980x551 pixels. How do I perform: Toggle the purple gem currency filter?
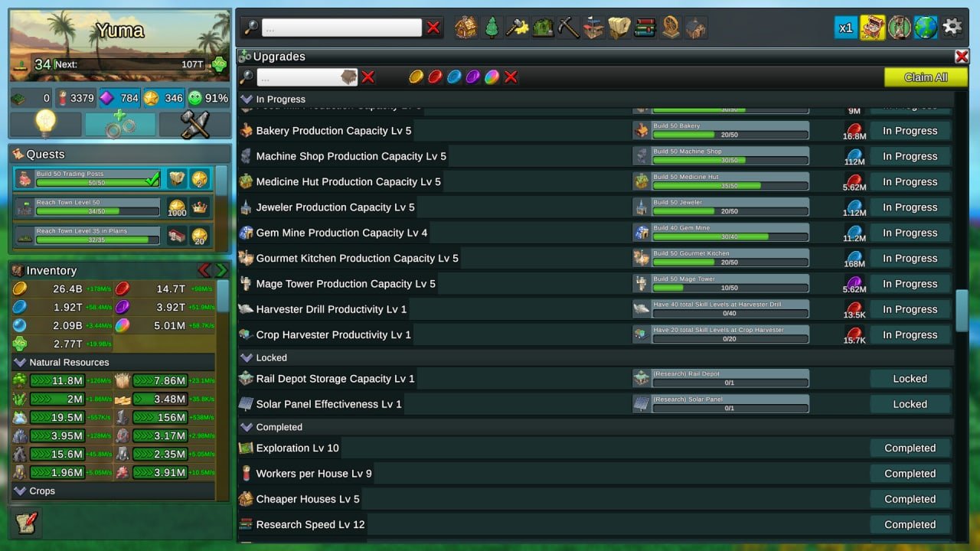(473, 77)
